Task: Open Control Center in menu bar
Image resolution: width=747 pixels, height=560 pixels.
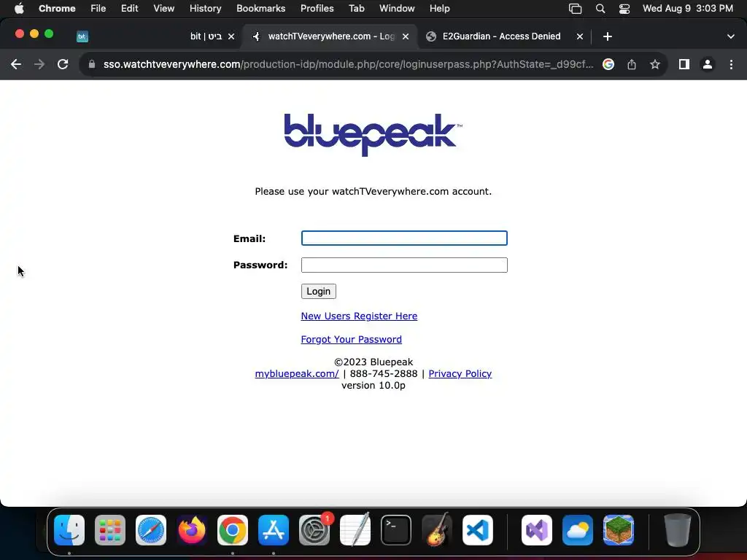Action: 624,9
